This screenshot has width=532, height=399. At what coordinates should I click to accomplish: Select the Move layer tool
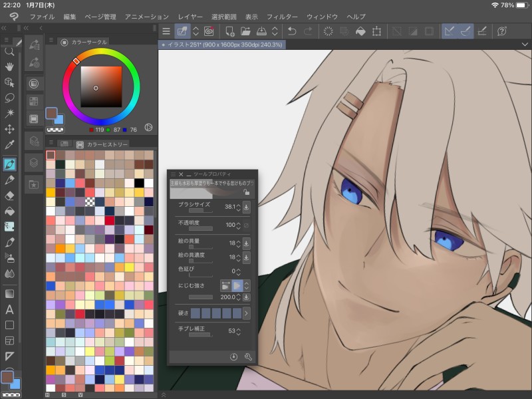click(9, 129)
